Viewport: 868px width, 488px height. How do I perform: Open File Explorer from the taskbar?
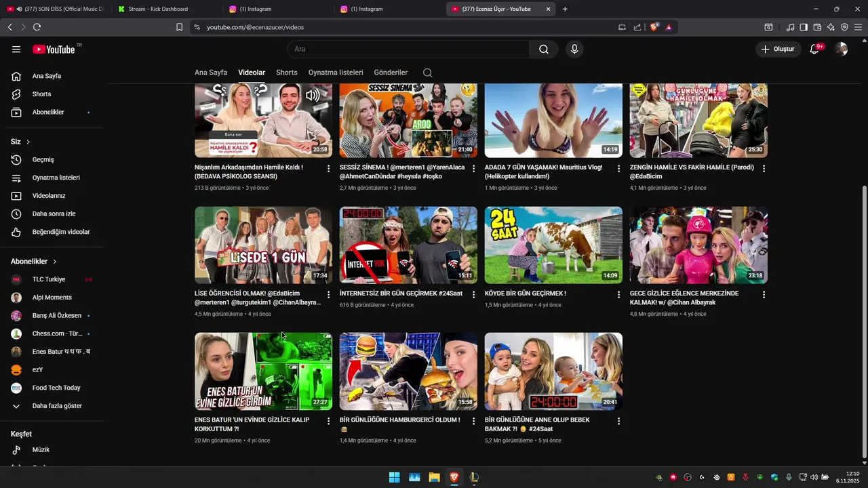(434, 477)
